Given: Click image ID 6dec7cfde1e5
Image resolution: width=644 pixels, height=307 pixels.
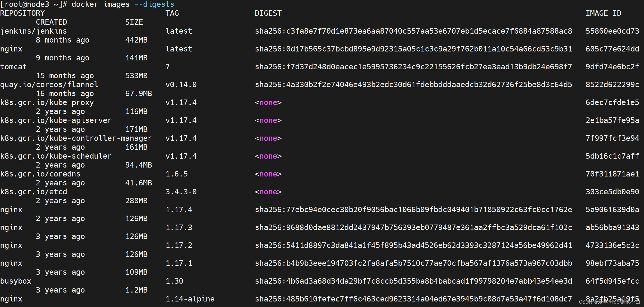Looking at the screenshot, I should (612, 103).
